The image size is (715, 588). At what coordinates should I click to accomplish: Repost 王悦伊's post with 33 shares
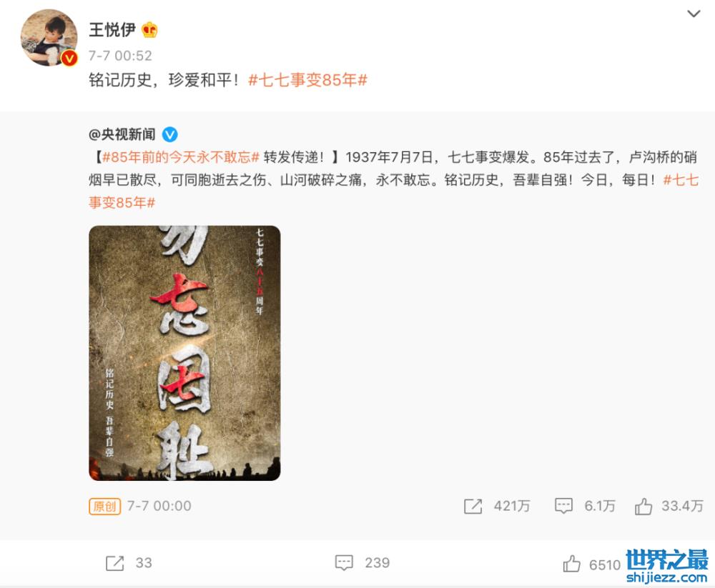tap(129, 563)
